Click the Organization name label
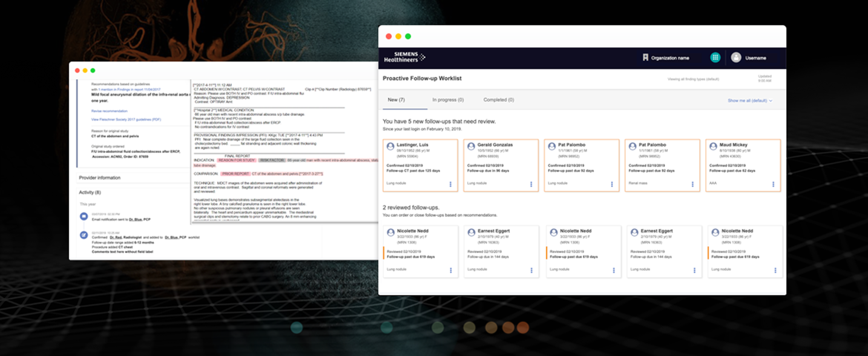 pos(670,58)
